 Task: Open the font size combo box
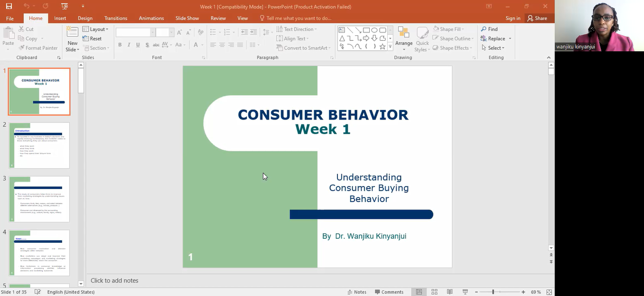165,32
